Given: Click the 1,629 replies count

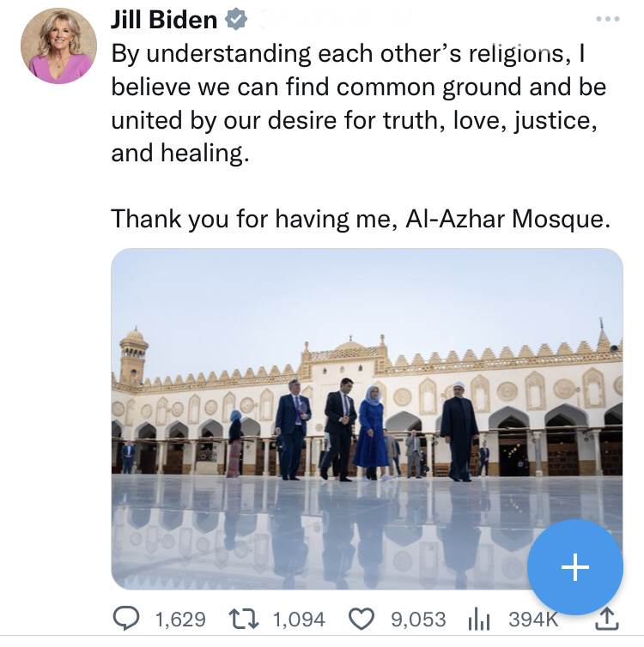Looking at the screenshot, I should [x=180, y=619].
